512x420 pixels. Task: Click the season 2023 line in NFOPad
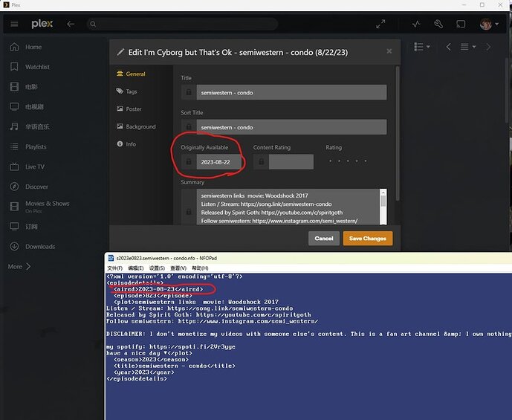pos(151,360)
